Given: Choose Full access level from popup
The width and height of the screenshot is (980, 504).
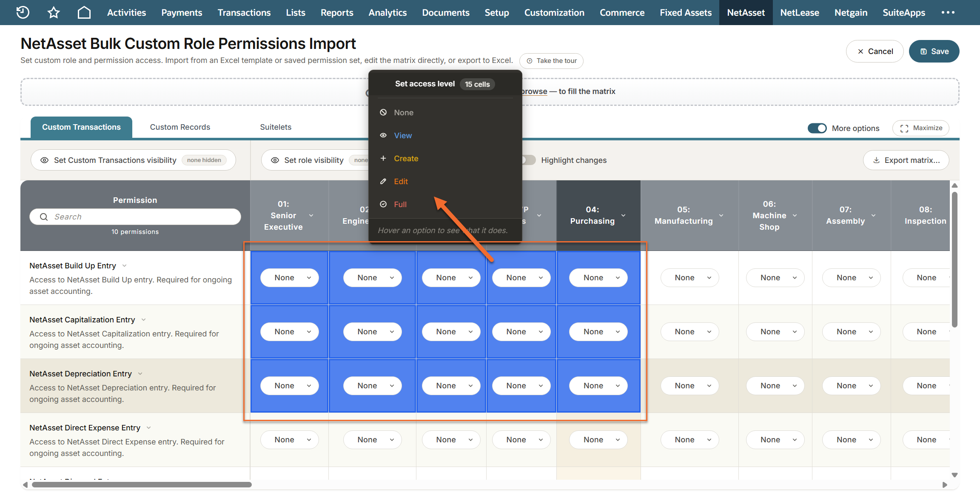Looking at the screenshot, I should point(445,205).
